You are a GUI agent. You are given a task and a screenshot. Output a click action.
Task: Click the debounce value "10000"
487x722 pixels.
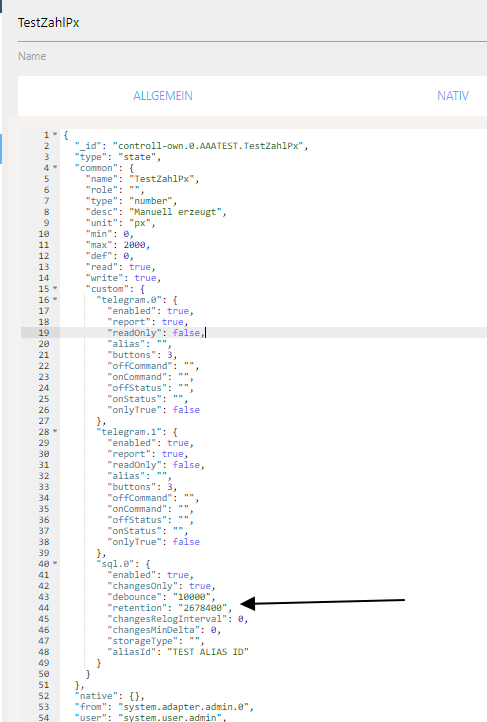pyautogui.click(x=194, y=597)
